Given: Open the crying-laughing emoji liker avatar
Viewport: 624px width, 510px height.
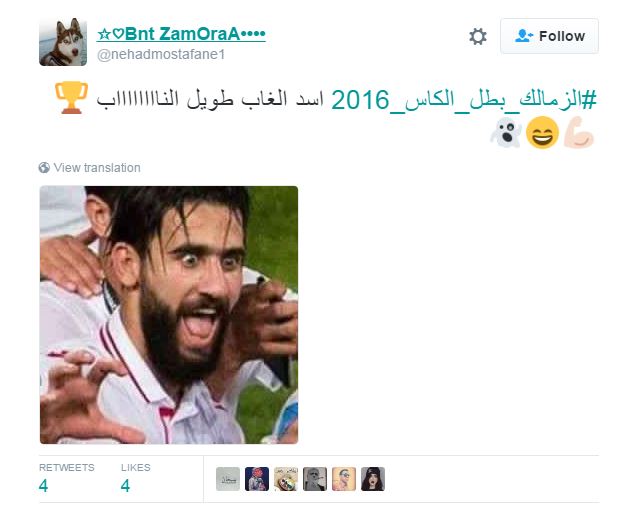Looking at the screenshot, I should coord(286,479).
